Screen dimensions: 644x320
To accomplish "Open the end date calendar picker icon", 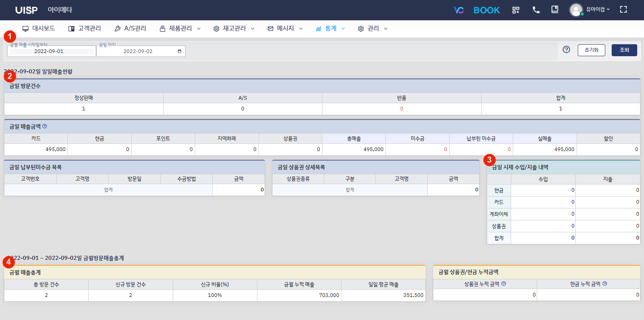I will pos(180,51).
